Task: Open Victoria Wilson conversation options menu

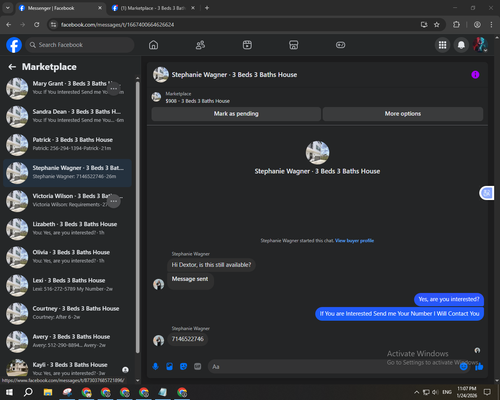Action: click(x=114, y=201)
